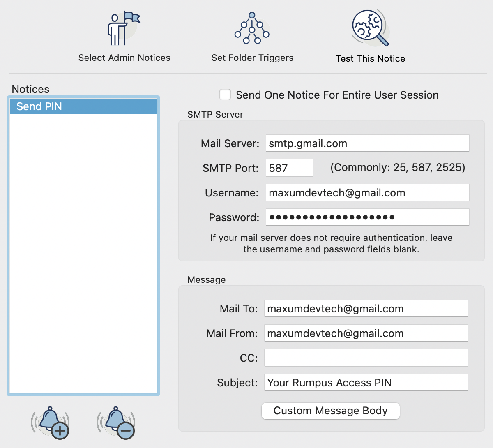Click the 'Test This Notice' text label
Viewport: 493px width, 448px height.
[x=370, y=59]
